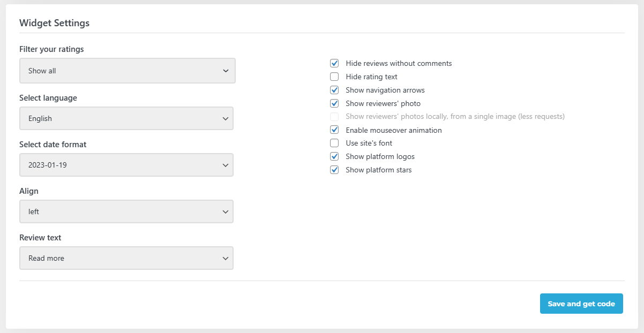Screen dimensions: 644x333
Task: Disable 'Show navigation arrows'
Action: (334, 89)
